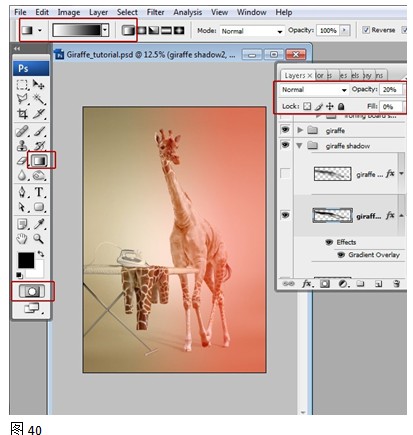Select the Magic Wand tool
The width and height of the screenshot is (413, 435).
tap(39, 99)
